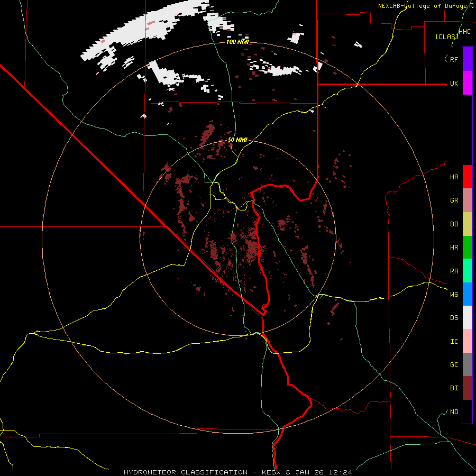Click the 'HYDROMETEOR CLASSIFICATION' title text
This screenshot has height=476, width=476.
click(186, 472)
